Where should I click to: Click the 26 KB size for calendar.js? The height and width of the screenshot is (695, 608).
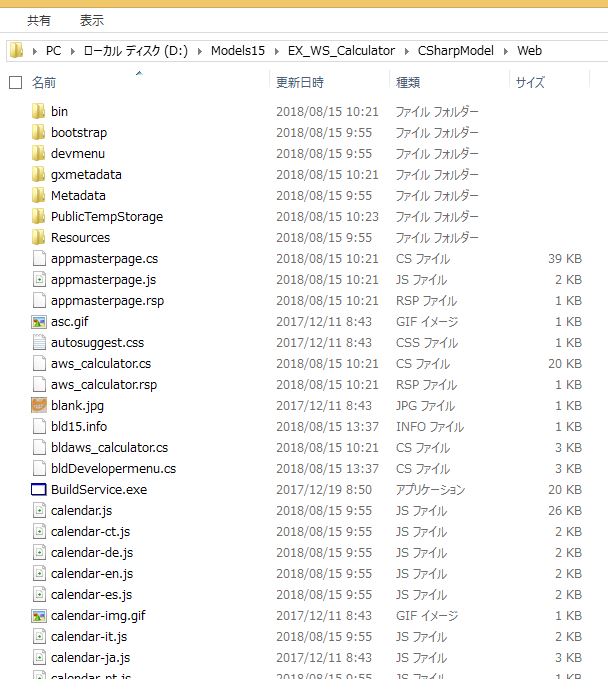click(565, 511)
